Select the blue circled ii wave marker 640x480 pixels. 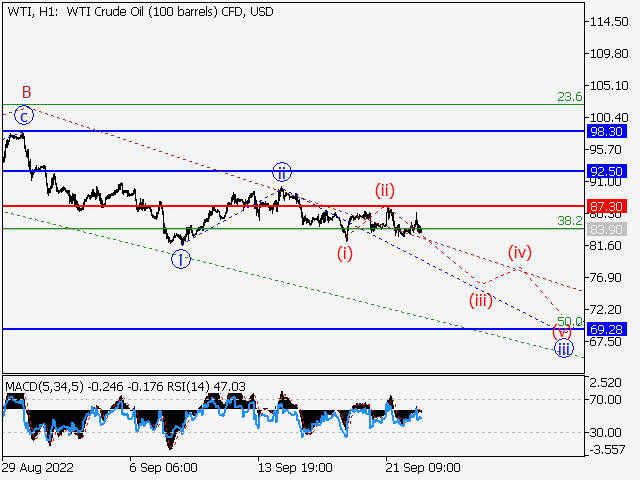[x=282, y=172]
